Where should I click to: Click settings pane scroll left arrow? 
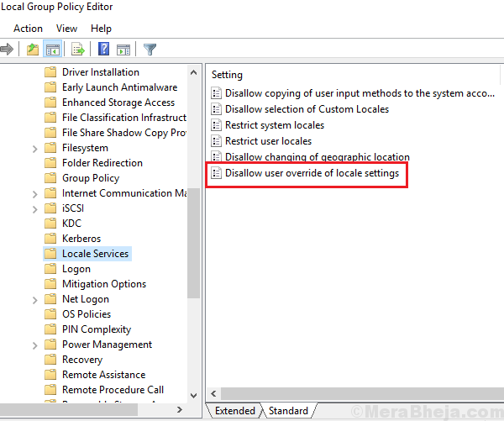pyautogui.click(x=213, y=393)
